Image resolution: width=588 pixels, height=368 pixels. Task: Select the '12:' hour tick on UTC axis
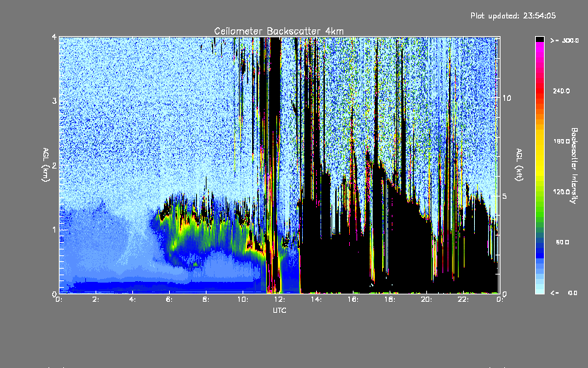tap(279, 300)
